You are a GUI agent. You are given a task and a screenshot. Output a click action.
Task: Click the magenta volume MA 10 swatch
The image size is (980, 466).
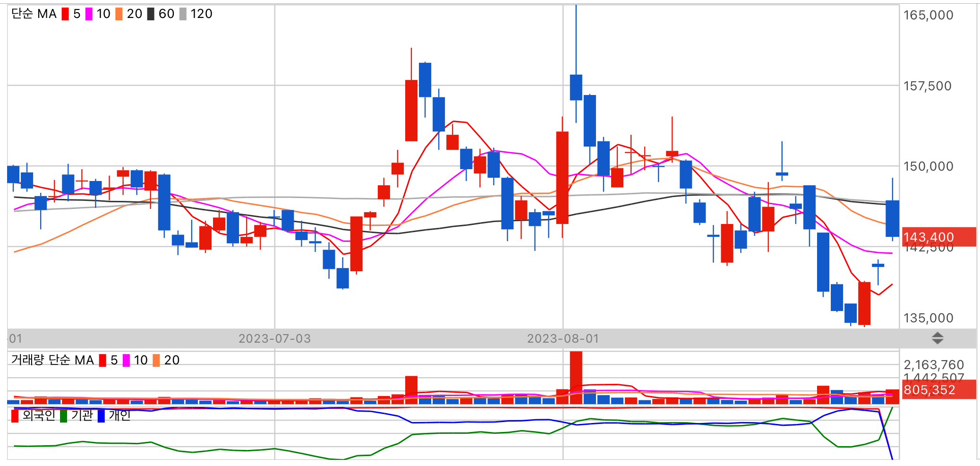126,361
